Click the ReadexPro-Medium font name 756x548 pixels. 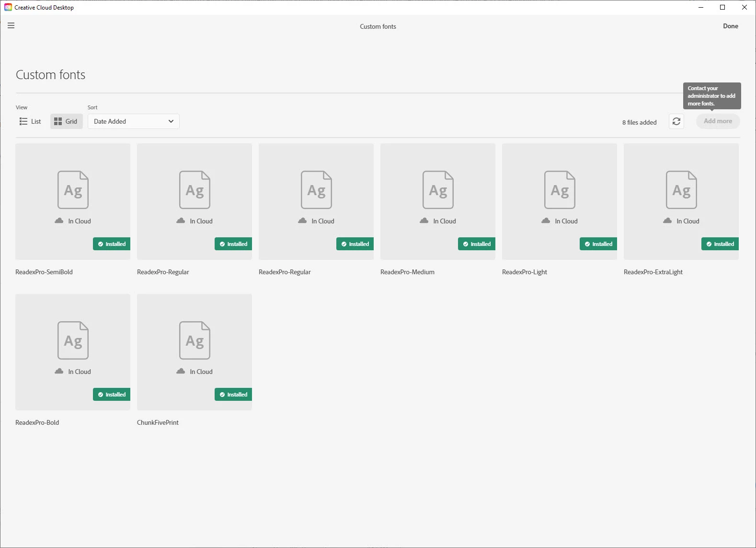(407, 272)
